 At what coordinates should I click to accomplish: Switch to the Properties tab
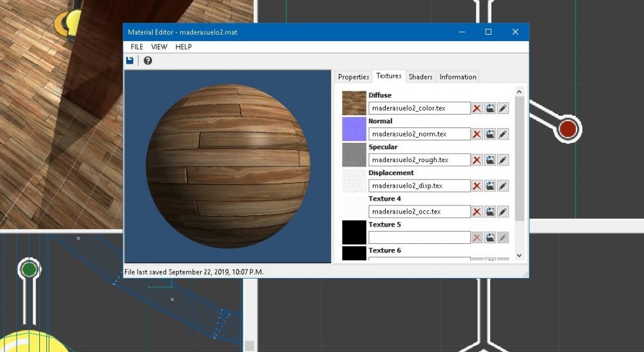click(x=354, y=77)
